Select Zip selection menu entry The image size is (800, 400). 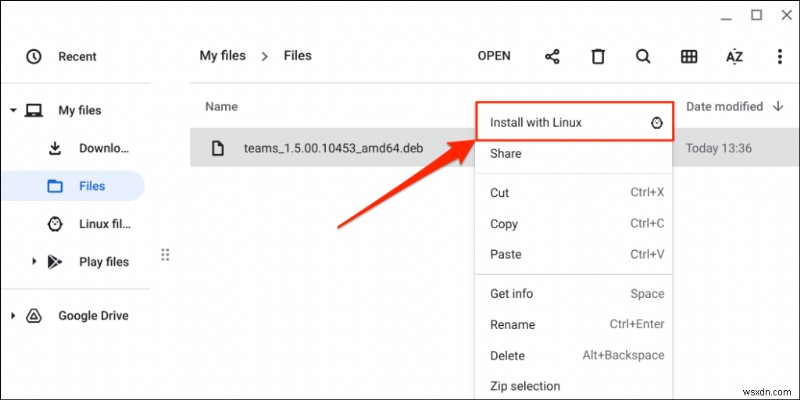click(573, 386)
